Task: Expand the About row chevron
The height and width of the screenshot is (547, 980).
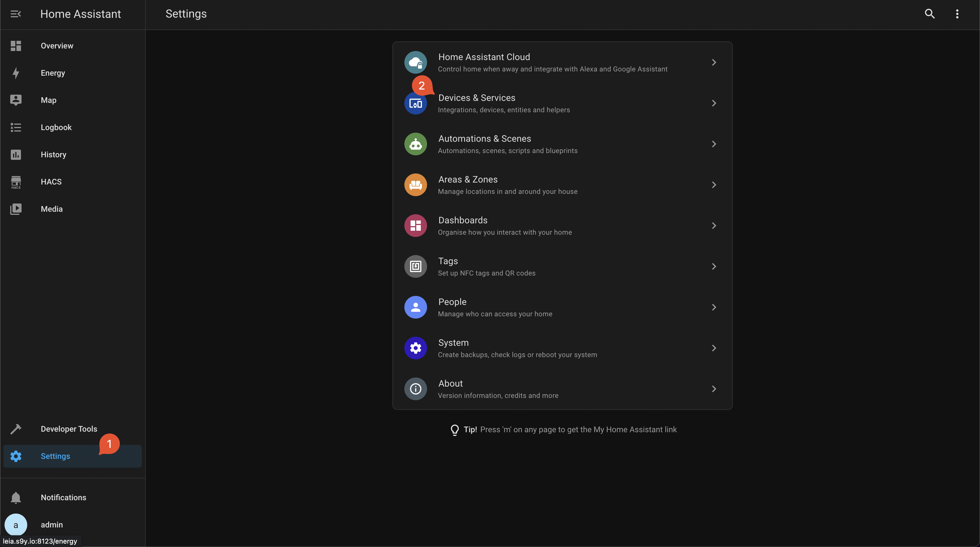Action: click(714, 389)
